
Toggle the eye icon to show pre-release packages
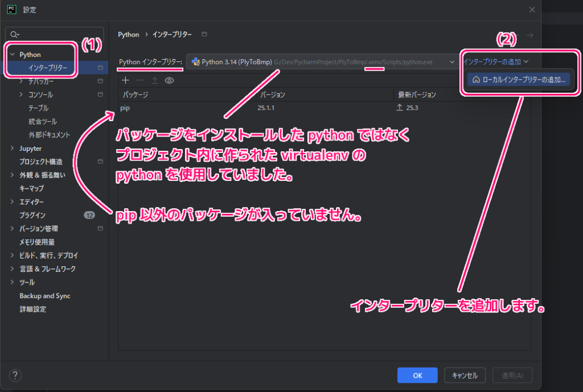[x=169, y=80]
